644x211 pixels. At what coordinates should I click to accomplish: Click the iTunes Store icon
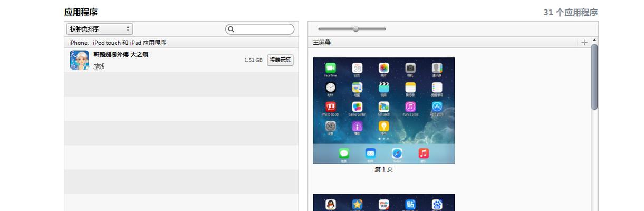click(410, 107)
